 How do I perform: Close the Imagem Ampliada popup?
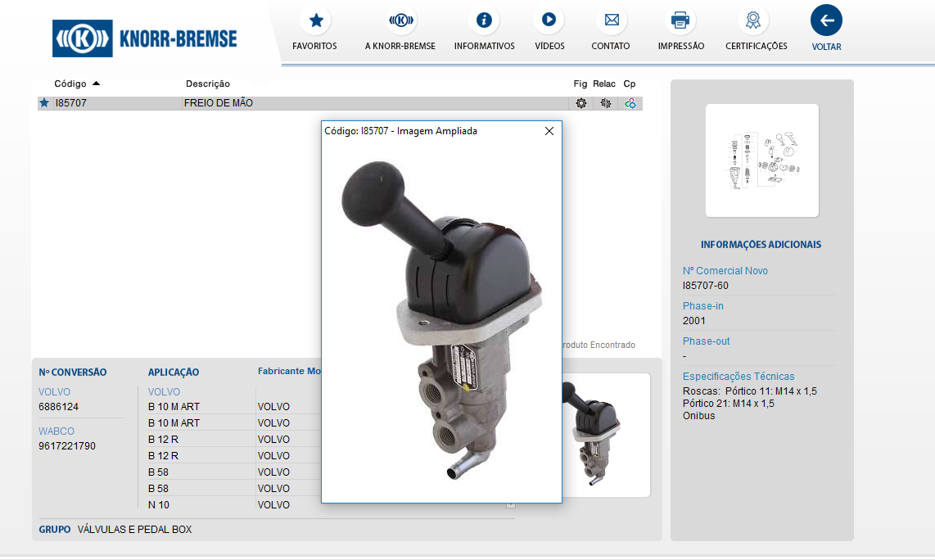pyautogui.click(x=549, y=131)
